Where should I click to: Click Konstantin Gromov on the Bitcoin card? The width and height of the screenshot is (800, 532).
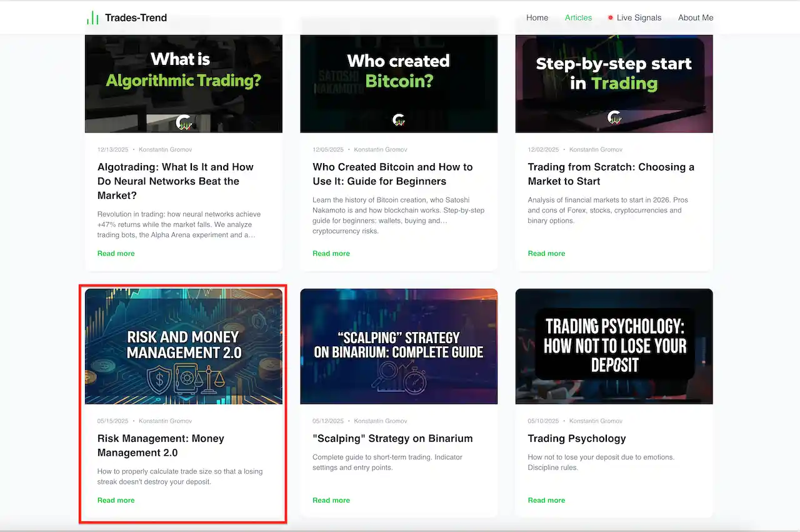point(381,149)
